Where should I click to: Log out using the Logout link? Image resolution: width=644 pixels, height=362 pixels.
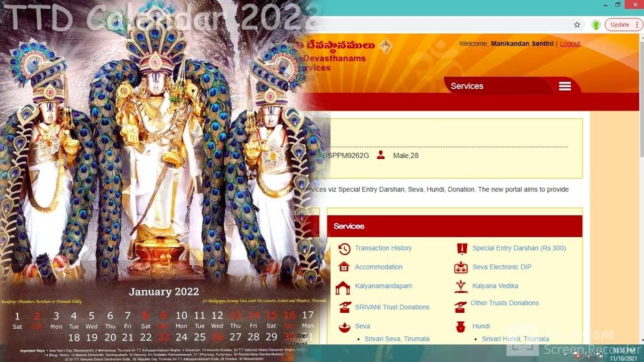coord(570,44)
